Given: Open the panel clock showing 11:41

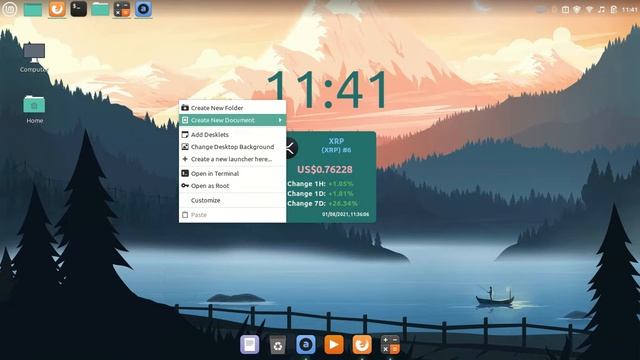Looking at the screenshot, I should pyautogui.click(x=630, y=9).
